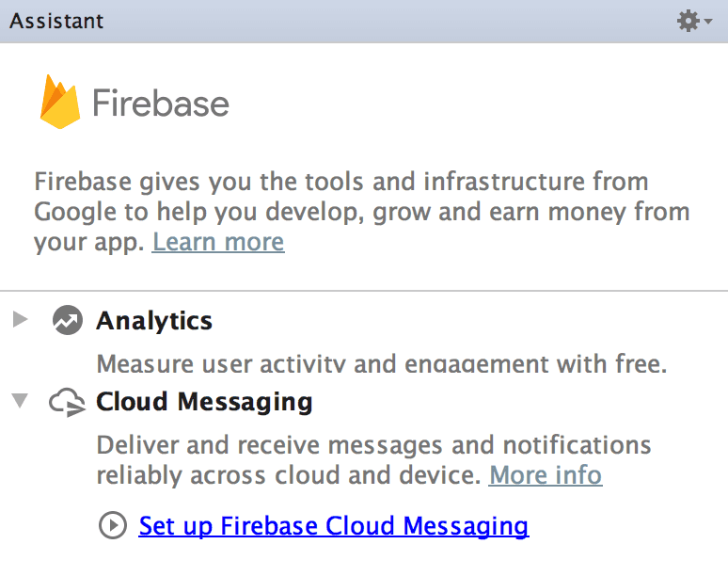
Task: Collapse the Cloud Messaging section triangle
Action: [20, 400]
